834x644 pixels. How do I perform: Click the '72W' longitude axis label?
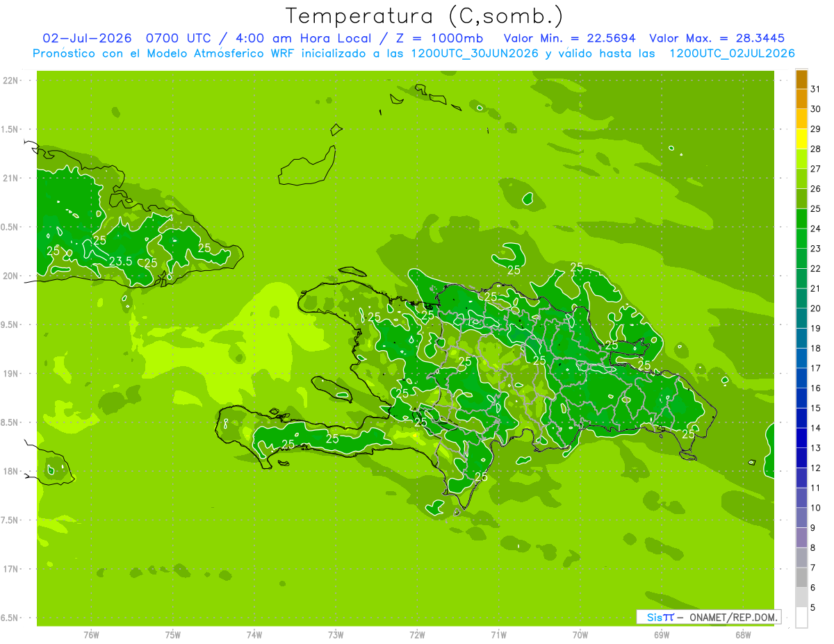[417, 635]
